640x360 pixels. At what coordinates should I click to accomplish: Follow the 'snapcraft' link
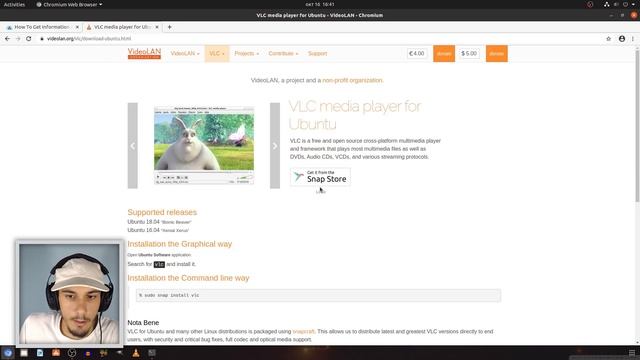[303, 331]
